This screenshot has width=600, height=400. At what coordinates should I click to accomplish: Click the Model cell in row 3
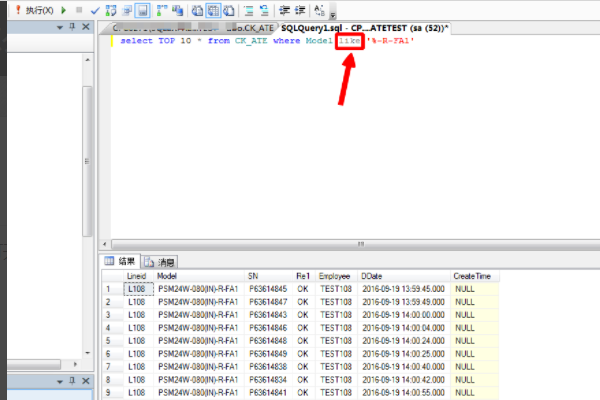point(199,315)
